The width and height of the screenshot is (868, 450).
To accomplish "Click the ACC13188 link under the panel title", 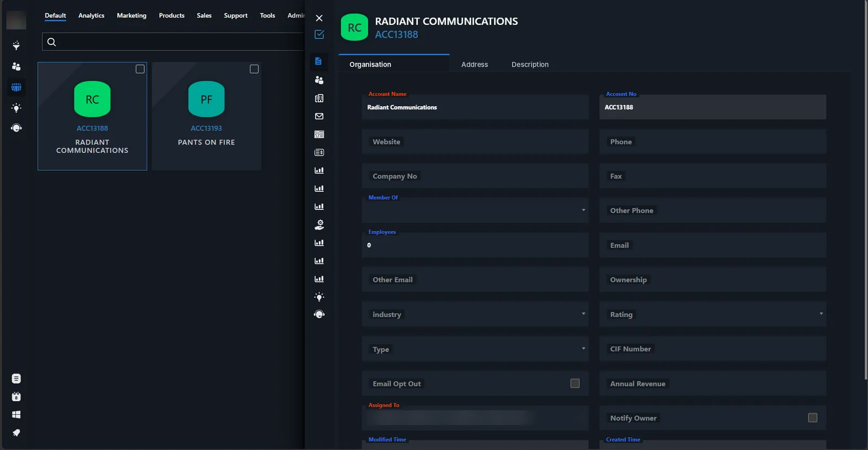I will point(397,35).
